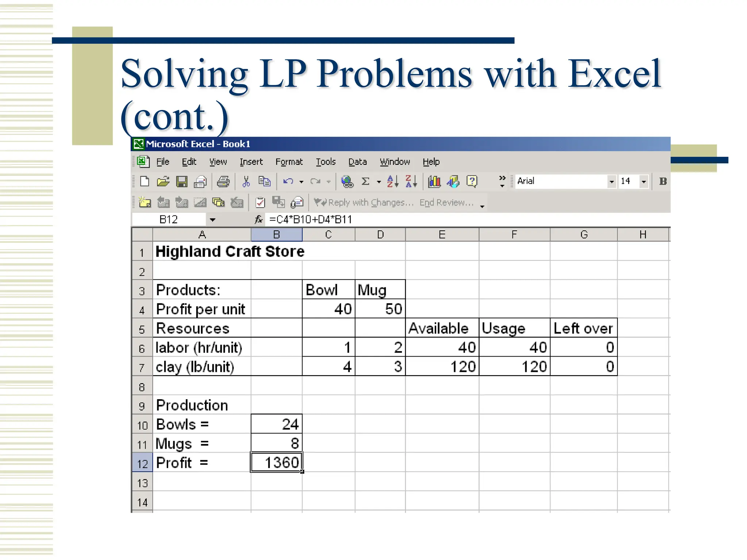Expand the Undo history dropdown arrow

(x=301, y=182)
